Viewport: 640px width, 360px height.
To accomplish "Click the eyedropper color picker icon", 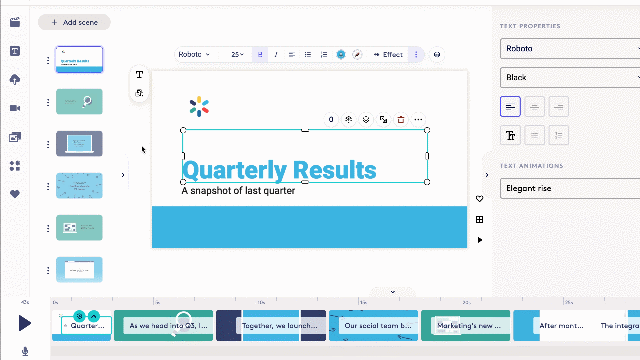I will click(357, 54).
